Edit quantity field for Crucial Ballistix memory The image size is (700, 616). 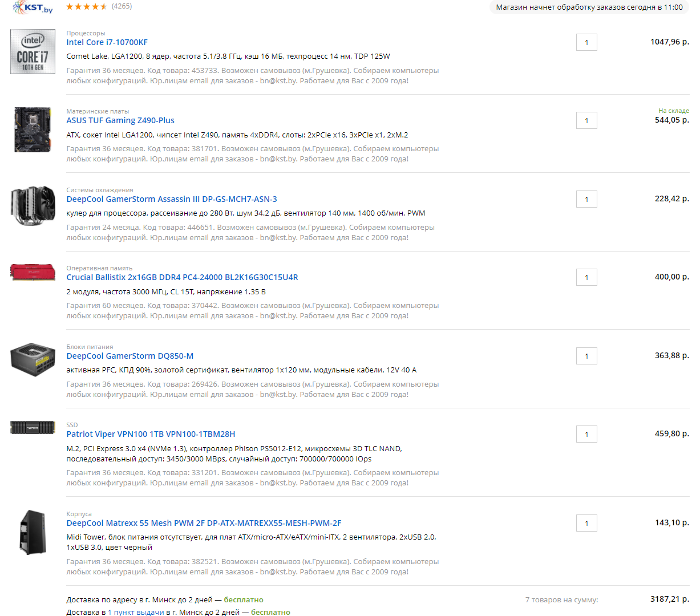pyautogui.click(x=586, y=277)
